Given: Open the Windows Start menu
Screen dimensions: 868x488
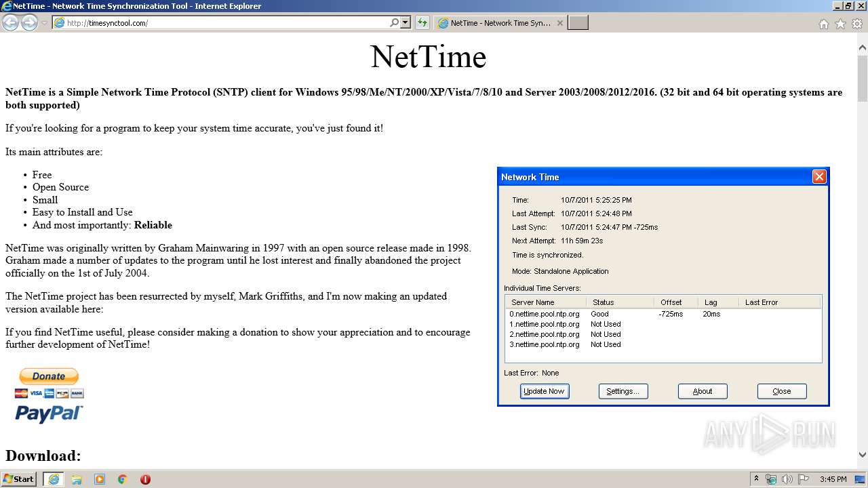Looking at the screenshot, I should pyautogui.click(x=19, y=479).
